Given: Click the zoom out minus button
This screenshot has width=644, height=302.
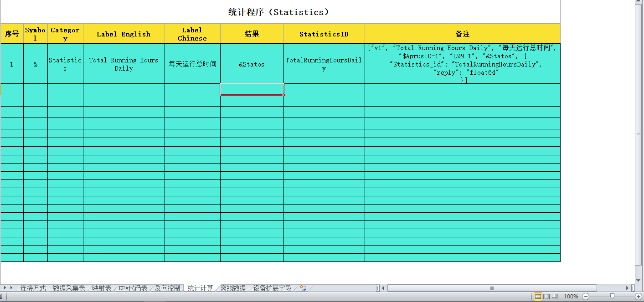Looking at the screenshot, I should click(586, 297).
